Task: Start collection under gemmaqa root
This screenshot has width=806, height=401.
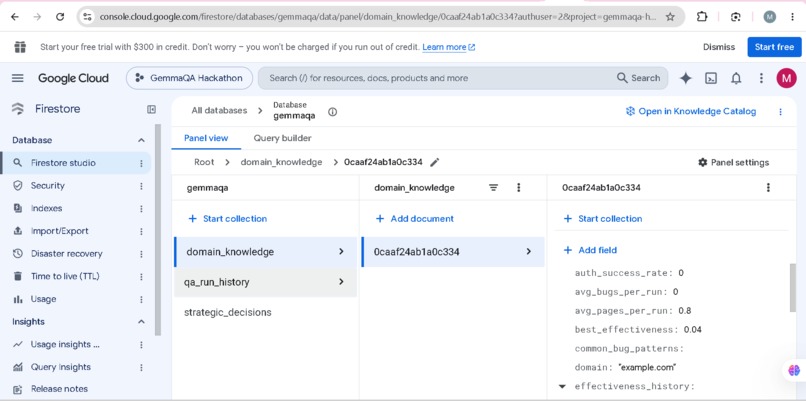Action: coord(228,218)
